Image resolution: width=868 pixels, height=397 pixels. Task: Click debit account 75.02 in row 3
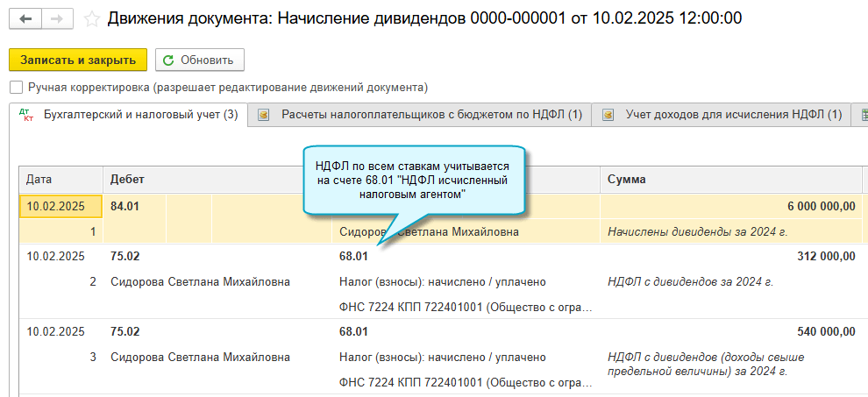[125, 331]
